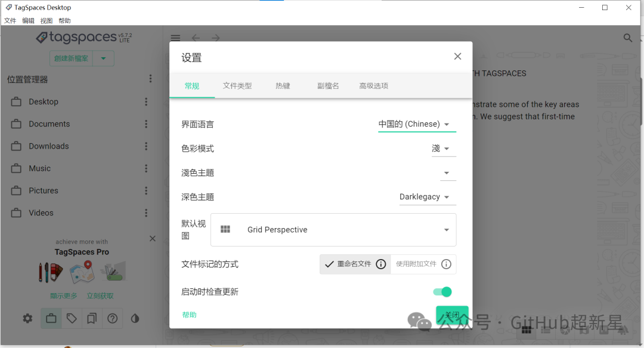The image size is (644, 348).
Task: Open the search magnifier icon
Action: coord(627,38)
